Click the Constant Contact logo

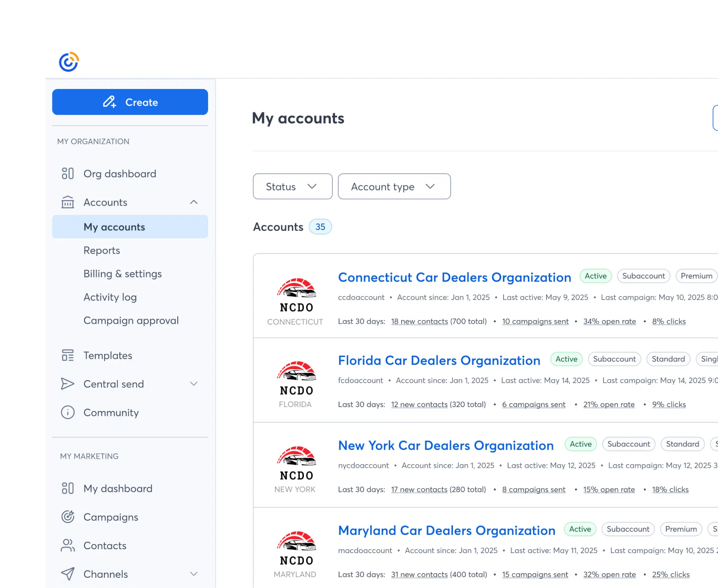69,61
